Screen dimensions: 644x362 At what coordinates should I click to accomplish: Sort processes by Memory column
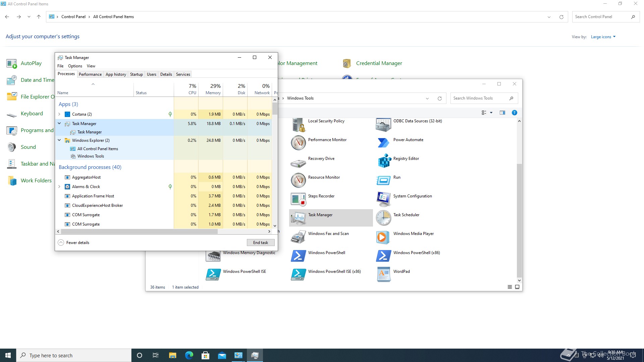[211, 89]
